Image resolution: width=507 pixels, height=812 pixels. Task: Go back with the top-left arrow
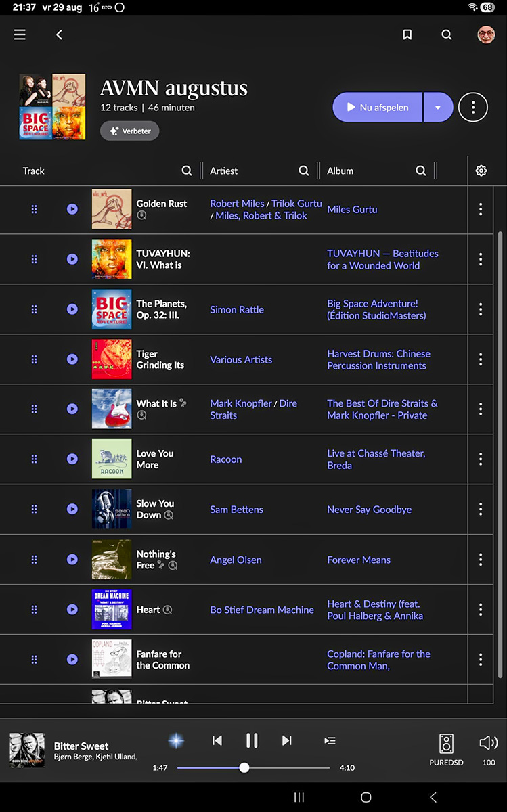(x=60, y=35)
